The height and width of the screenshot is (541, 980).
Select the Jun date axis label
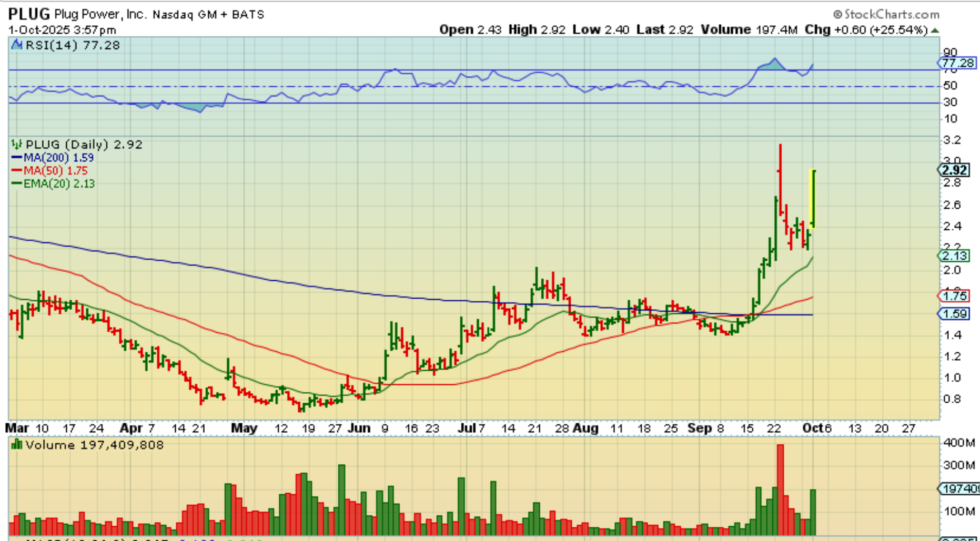pos(359,428)
